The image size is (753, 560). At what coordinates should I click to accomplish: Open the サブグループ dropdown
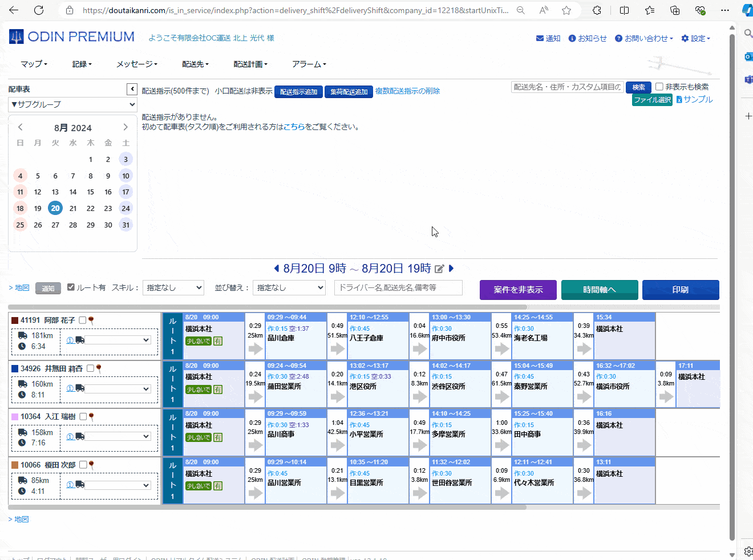(x=73, y=104)
